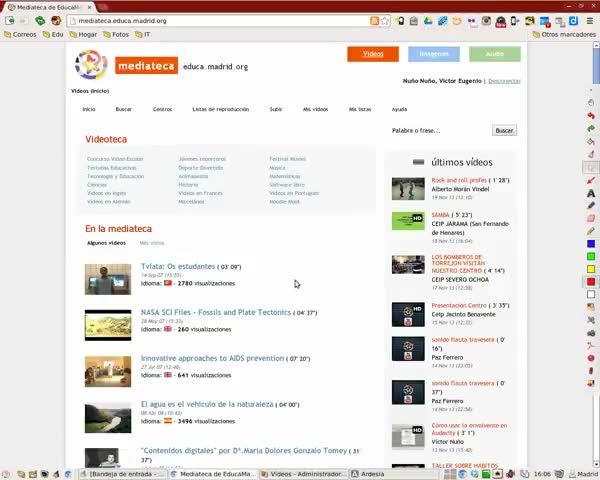
Task: Click the RSS feed icon in address bar
Action: point(374,21)
